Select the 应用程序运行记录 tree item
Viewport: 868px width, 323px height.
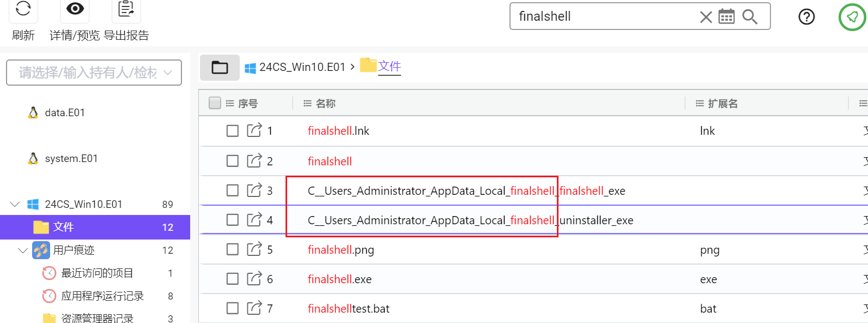click(x=102, y=296)
